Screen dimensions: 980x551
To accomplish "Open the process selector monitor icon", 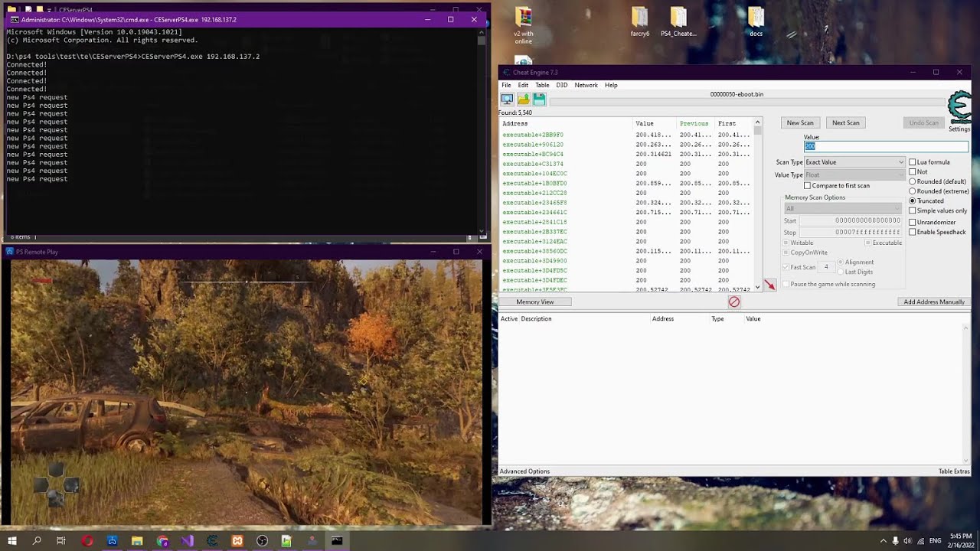I will click(507, 99).
